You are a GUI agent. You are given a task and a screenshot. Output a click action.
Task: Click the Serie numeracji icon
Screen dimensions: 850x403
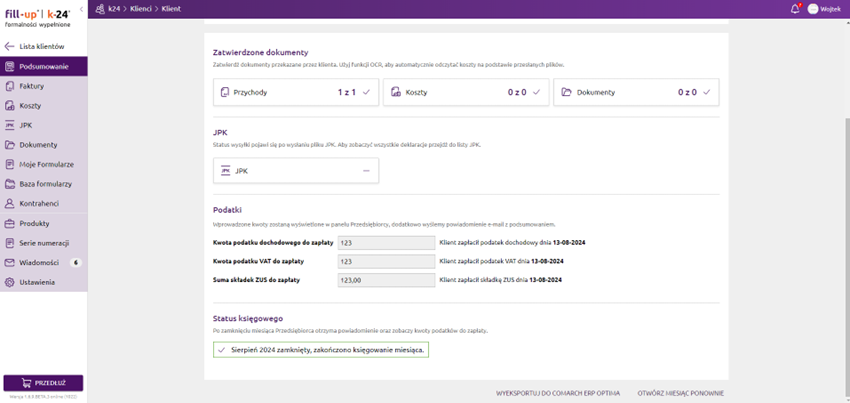9,243
